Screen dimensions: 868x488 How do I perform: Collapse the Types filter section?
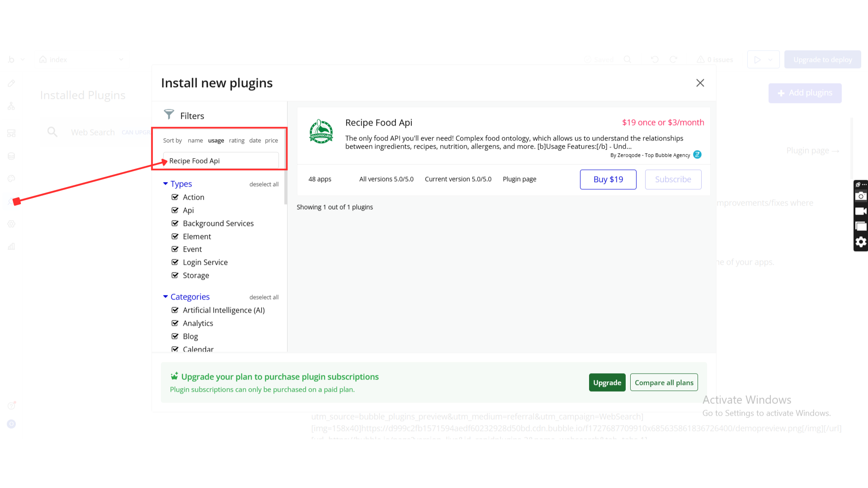tap(165, 184)
